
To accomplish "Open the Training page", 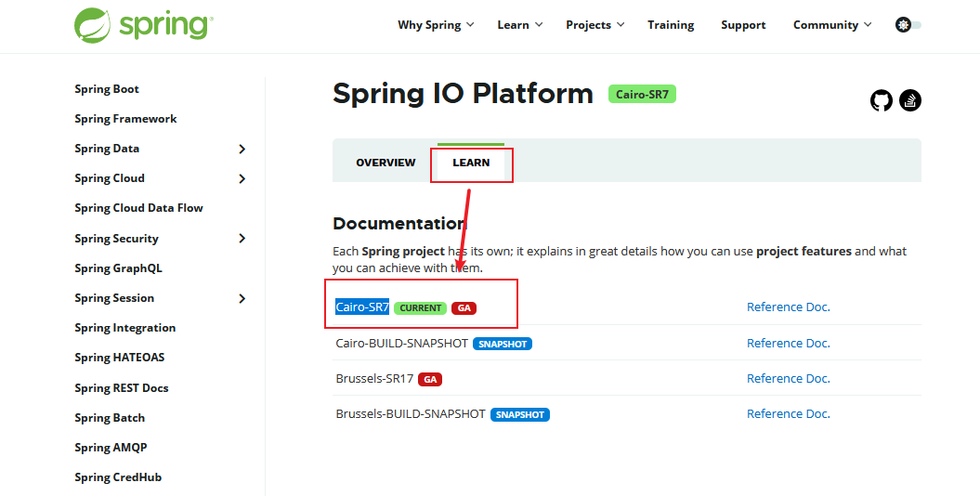I will [671, 25].
